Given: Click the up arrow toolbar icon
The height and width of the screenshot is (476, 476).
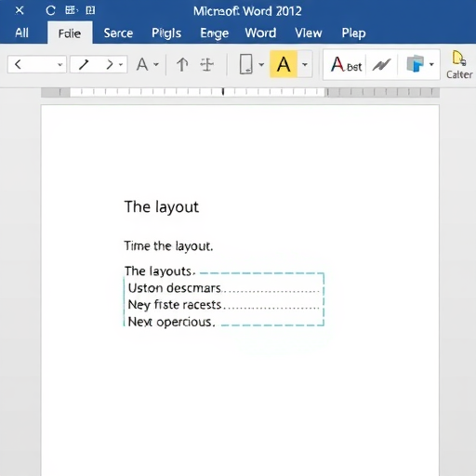Looking at the screenshot, I should [x=182, y=64].
